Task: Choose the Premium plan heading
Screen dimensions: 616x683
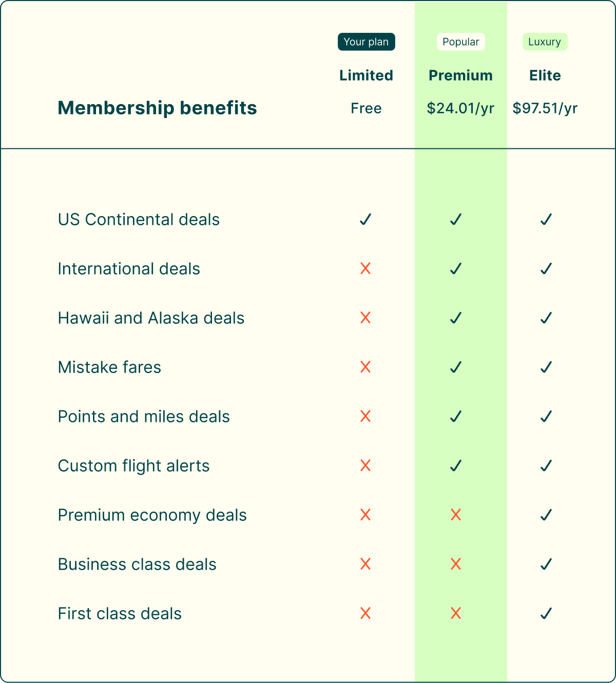Action: tap(460, 75)
